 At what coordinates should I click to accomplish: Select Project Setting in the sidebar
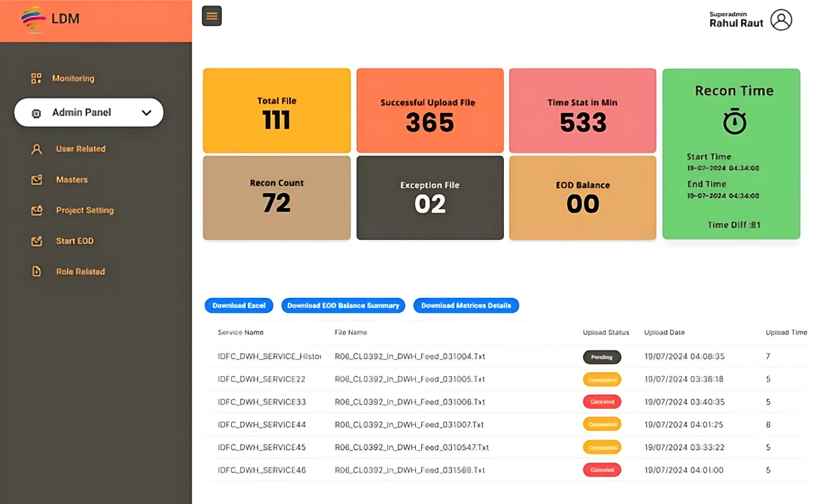[85, 210]
